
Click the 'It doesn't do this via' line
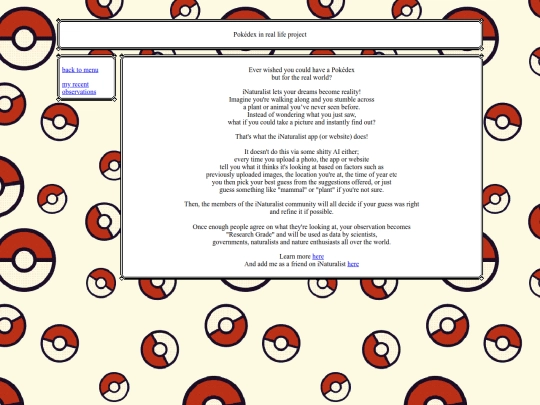(301, 152)
